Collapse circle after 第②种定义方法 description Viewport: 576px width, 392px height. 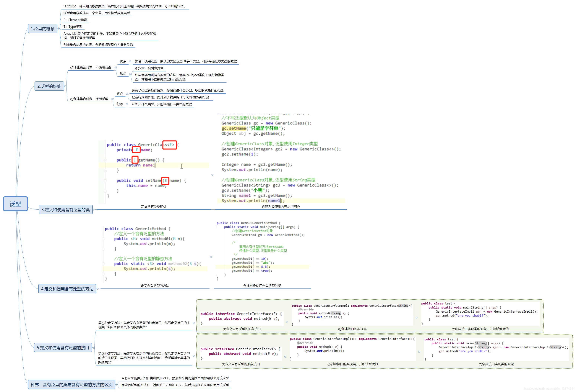[194, 356]
